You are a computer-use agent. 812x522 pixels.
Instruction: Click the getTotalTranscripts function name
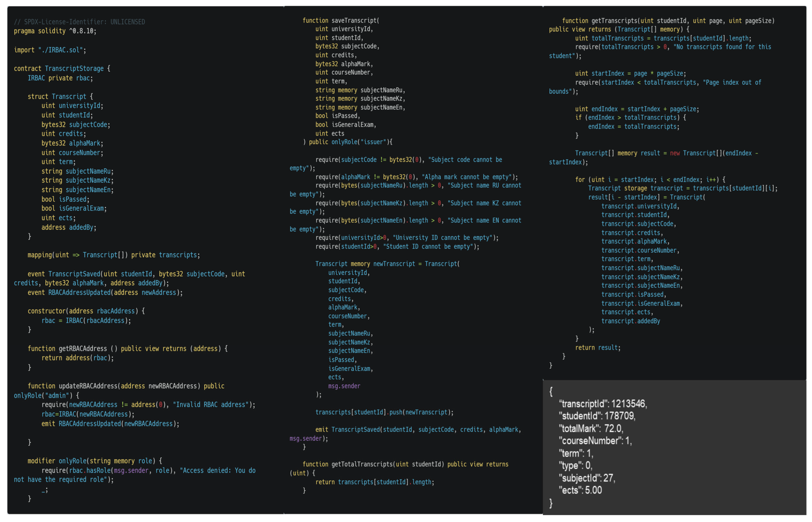click(x=362, y=464)
